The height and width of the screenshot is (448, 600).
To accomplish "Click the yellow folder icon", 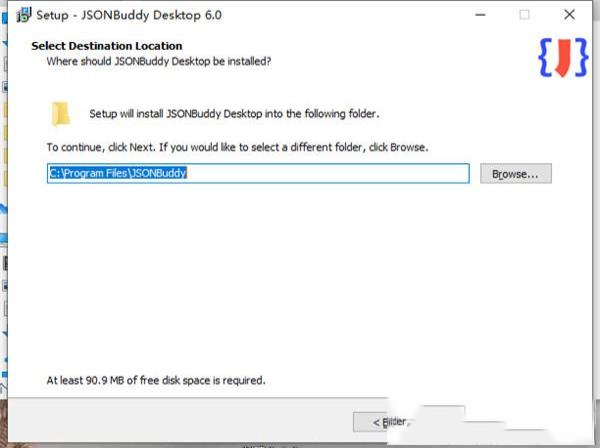I will pos(61,113).
